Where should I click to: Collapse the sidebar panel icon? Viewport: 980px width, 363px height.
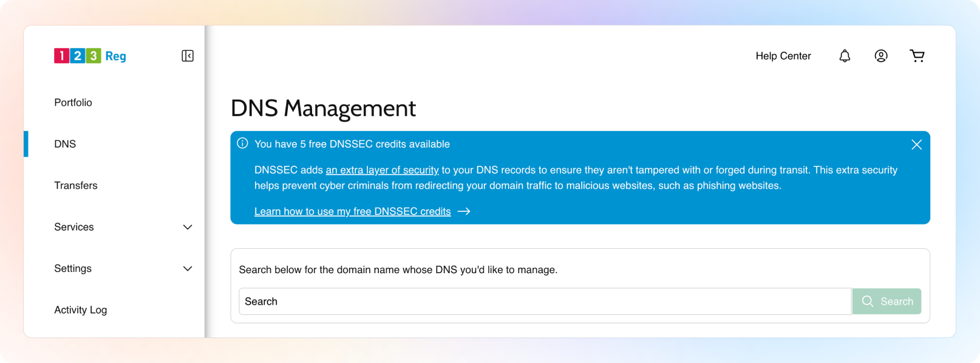[x=188, y=56]
